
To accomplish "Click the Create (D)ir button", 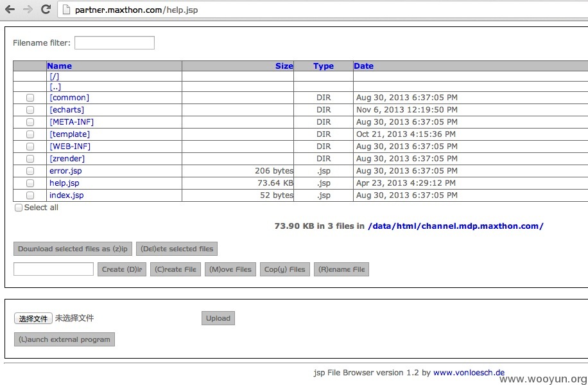I will coord(122,269).
